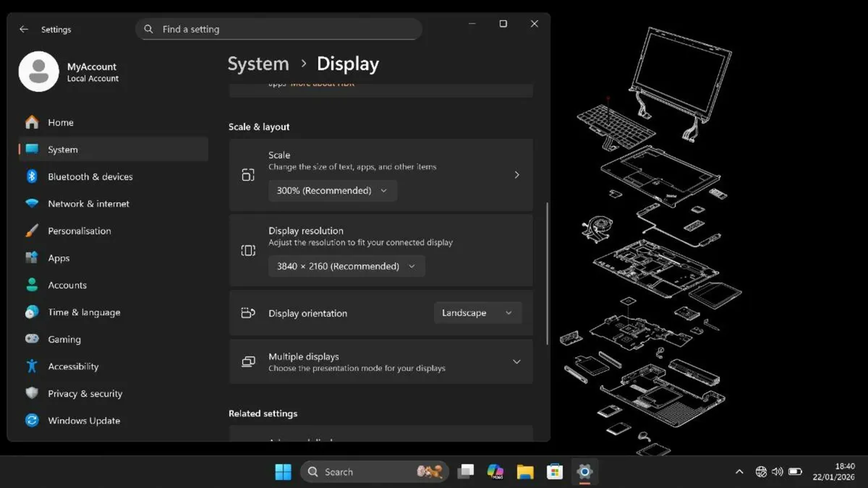Screen dimensions: 868x488
Task: Open Accessibility settings
Action: coord(74,366)
